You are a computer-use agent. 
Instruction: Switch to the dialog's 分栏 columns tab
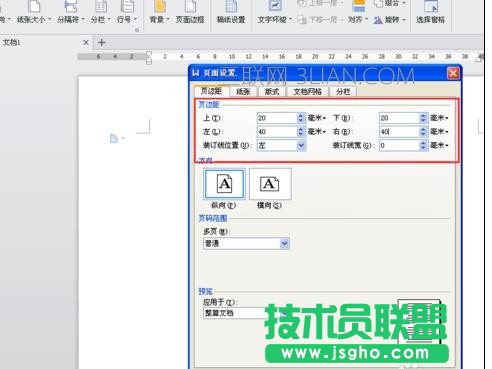(x=343, y=91)
